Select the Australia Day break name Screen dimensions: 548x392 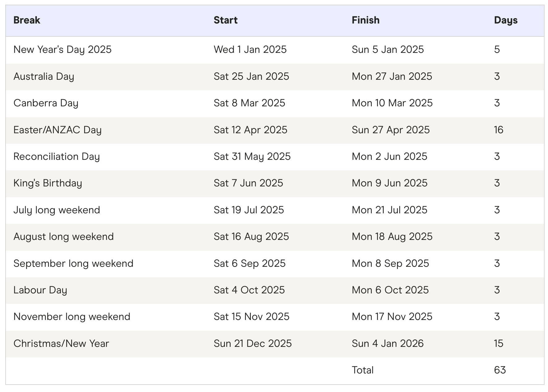click(x=44, y=77)
